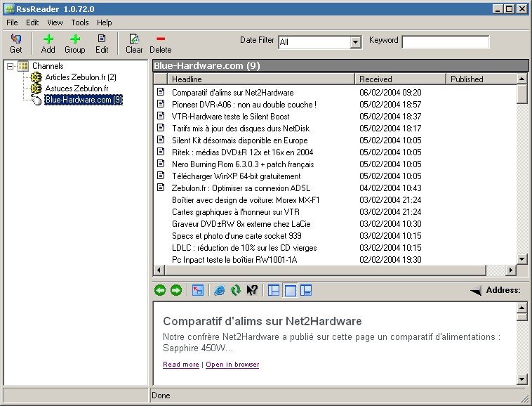532x406 pixels.
Task: Select headline Specs et photo d'une carte socket 939
Action: pos(237,235)
